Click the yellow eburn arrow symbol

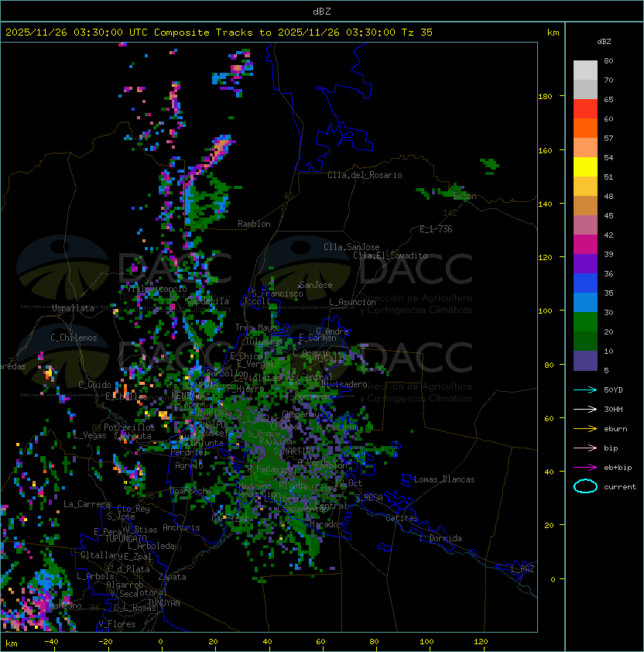[x=585, y=429]
